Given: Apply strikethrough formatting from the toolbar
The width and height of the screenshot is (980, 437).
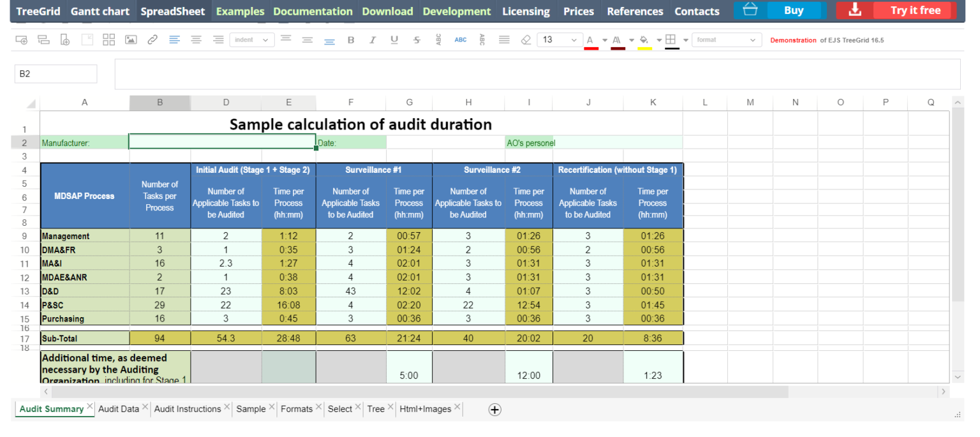Looking at the screenshot, I should (416, 39).
